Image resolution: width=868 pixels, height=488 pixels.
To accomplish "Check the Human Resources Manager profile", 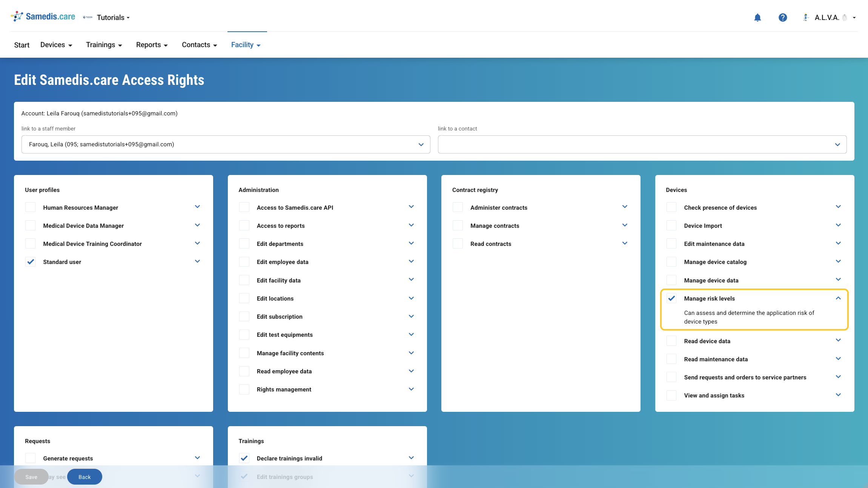I will [x=31, y=207].
